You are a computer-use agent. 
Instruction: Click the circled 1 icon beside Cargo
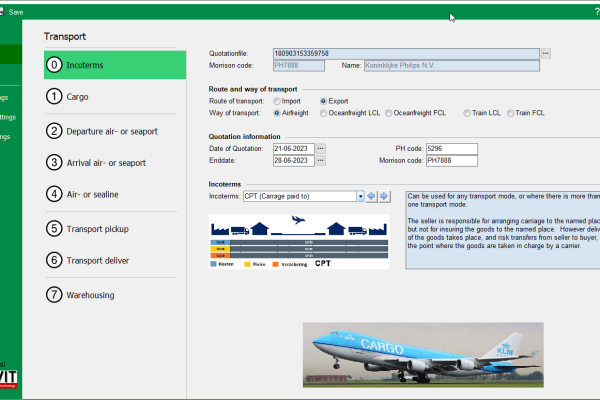coord(54,96)
